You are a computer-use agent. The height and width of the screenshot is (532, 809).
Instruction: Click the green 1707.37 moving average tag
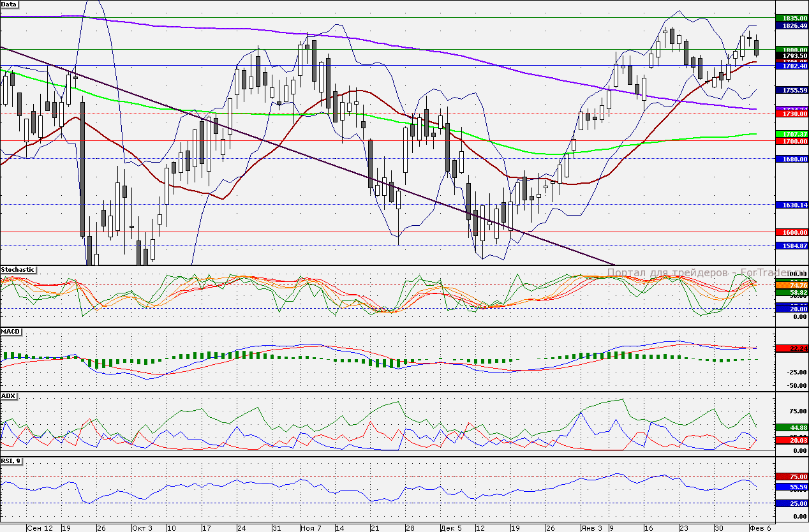coord(792,133)
